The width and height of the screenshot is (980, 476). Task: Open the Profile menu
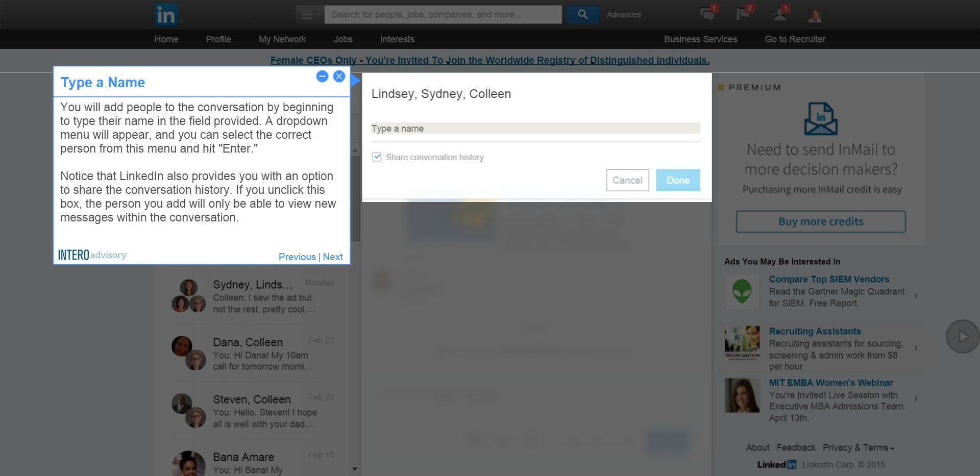coord(218,39)
